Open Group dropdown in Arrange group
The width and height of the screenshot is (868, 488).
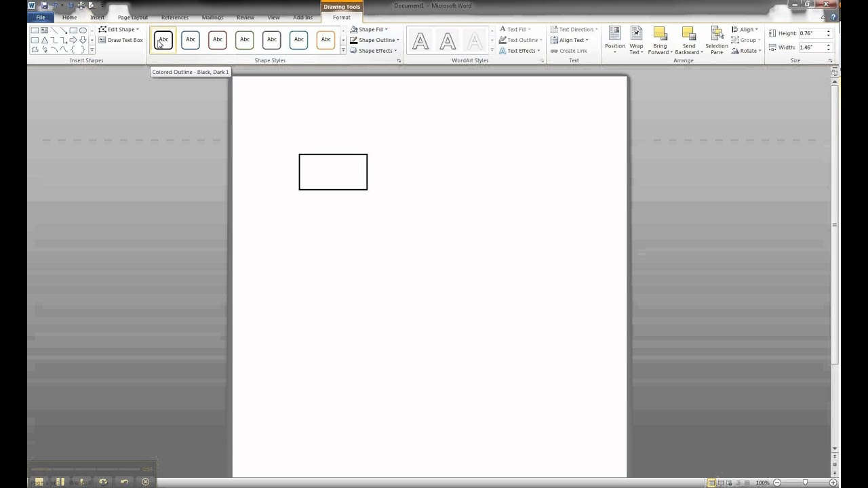coord(746,40)
